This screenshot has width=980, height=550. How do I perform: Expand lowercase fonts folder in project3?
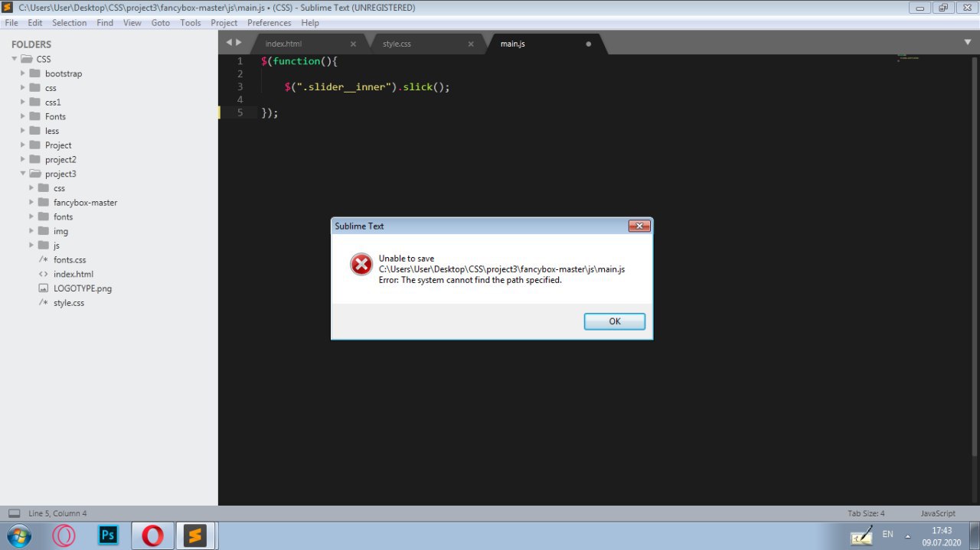31,216
